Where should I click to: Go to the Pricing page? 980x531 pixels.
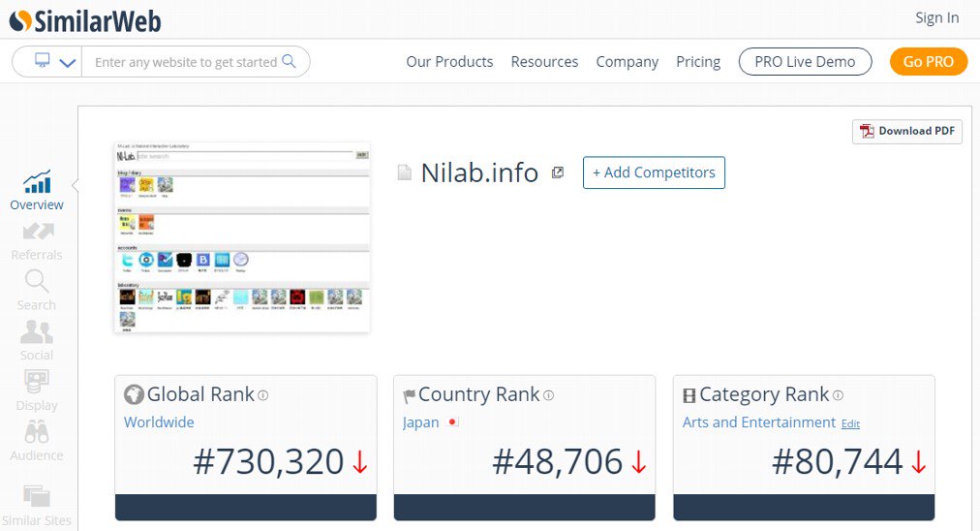(x=698, y=62)
